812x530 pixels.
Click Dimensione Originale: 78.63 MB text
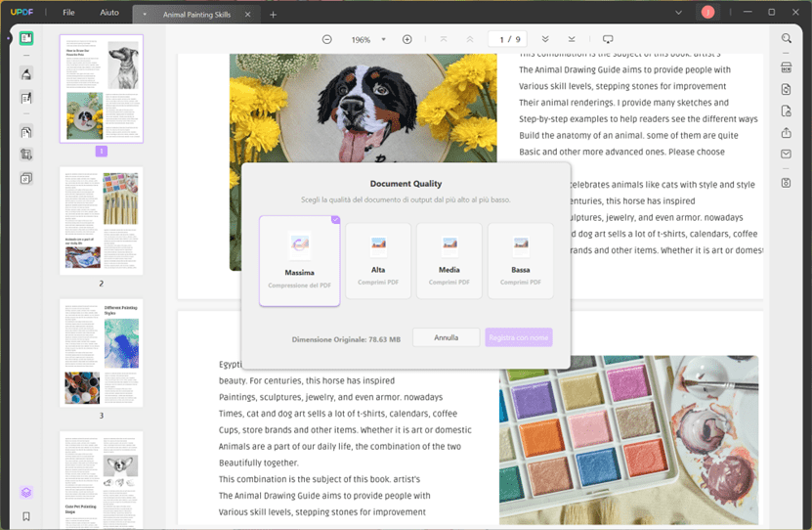[x=346, y=340]
